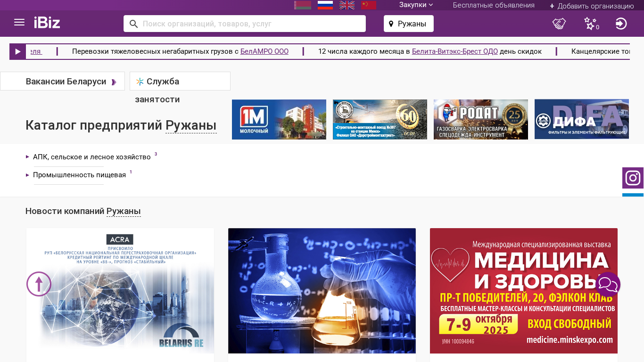The image size is (644, 362).
Task: Click Добавить организацию
Action: (592, 6)
